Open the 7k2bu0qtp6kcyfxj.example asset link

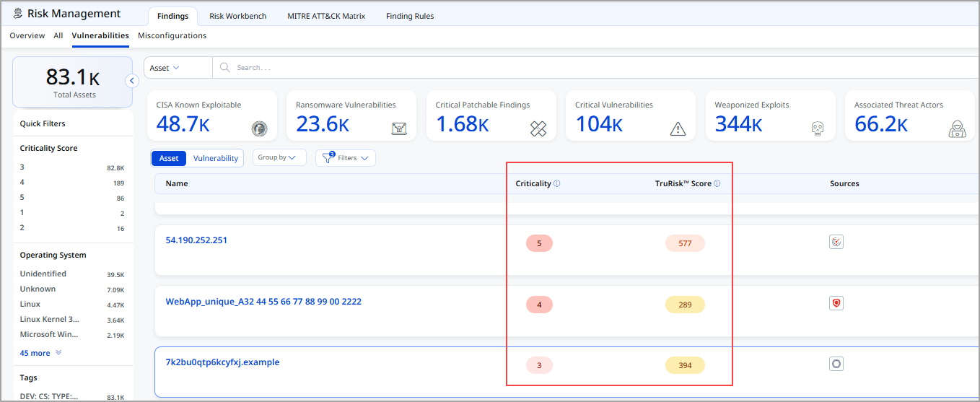click(222, 362)
